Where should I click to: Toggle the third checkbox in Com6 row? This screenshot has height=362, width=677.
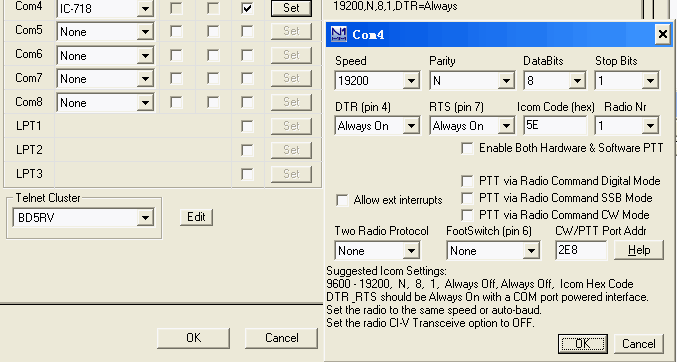coord(247,55)
